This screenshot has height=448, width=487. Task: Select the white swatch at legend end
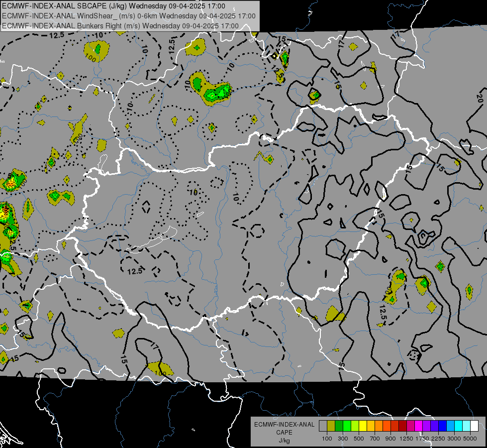click(474, 426)
